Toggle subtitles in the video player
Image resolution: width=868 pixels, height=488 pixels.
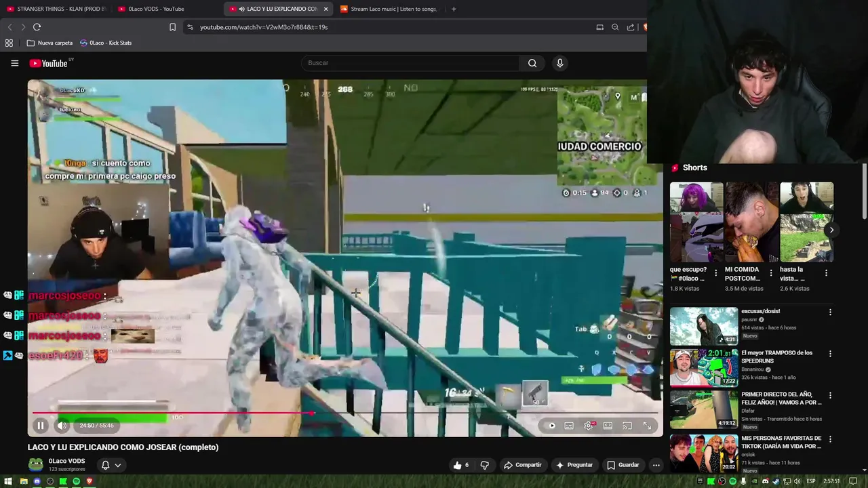tap(569, 426)
